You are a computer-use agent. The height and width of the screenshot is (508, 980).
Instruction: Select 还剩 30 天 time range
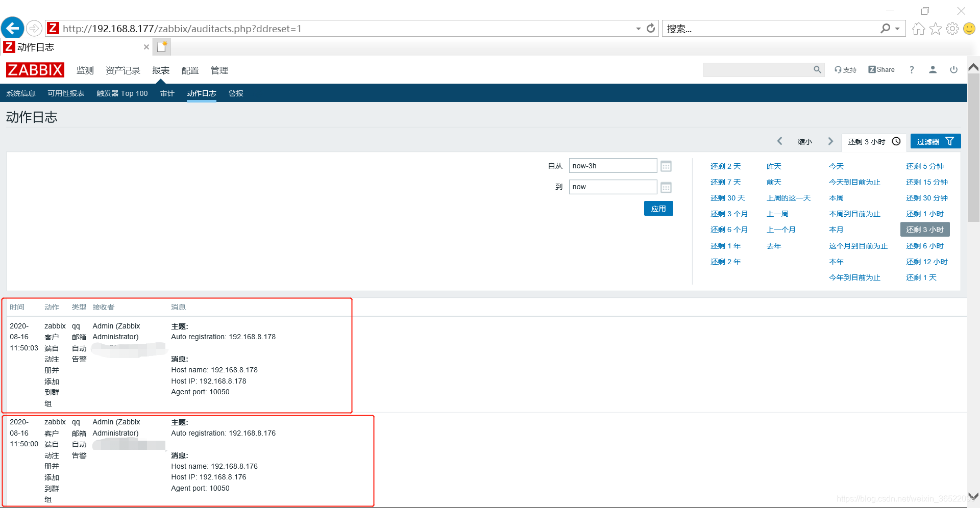(727, 198)
